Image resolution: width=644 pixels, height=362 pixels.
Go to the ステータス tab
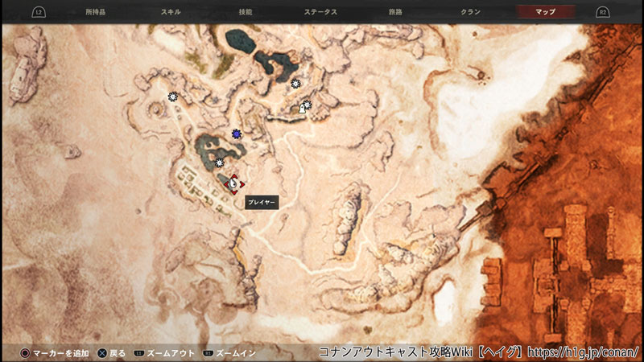(320, 12)
